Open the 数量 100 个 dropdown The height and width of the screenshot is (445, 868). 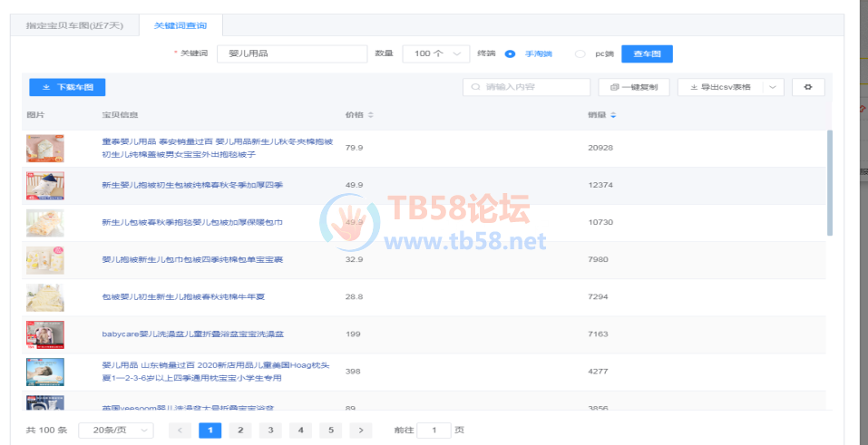click(x=435, y=54)
